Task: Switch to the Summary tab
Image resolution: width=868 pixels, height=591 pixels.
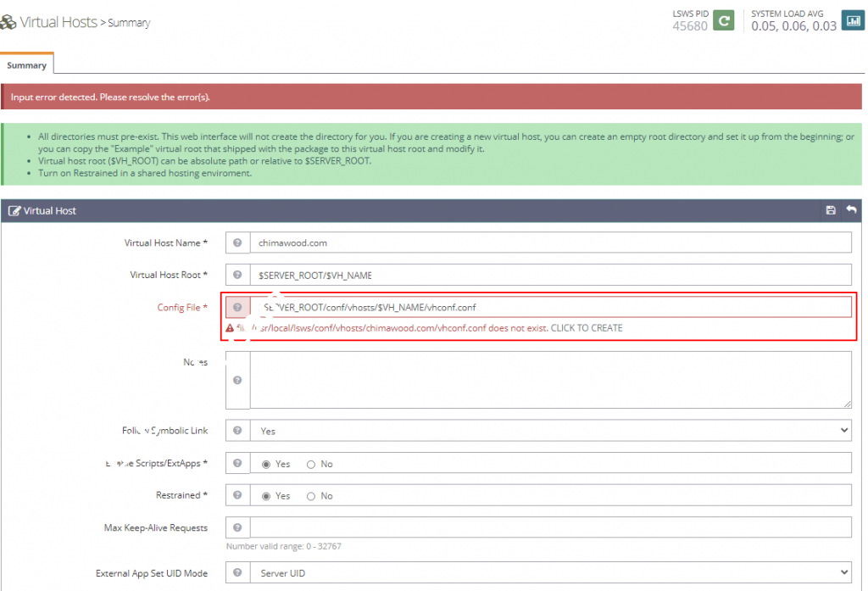Action: (27, 65)
